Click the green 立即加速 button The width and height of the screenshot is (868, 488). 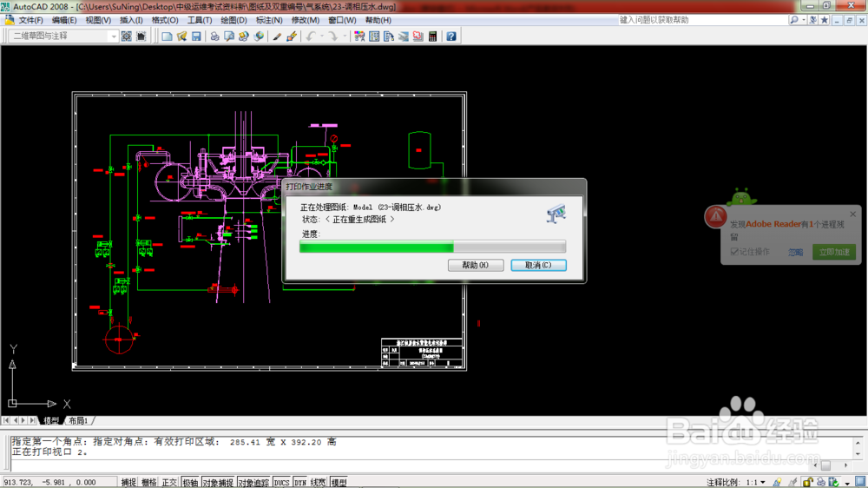(833, 252)
